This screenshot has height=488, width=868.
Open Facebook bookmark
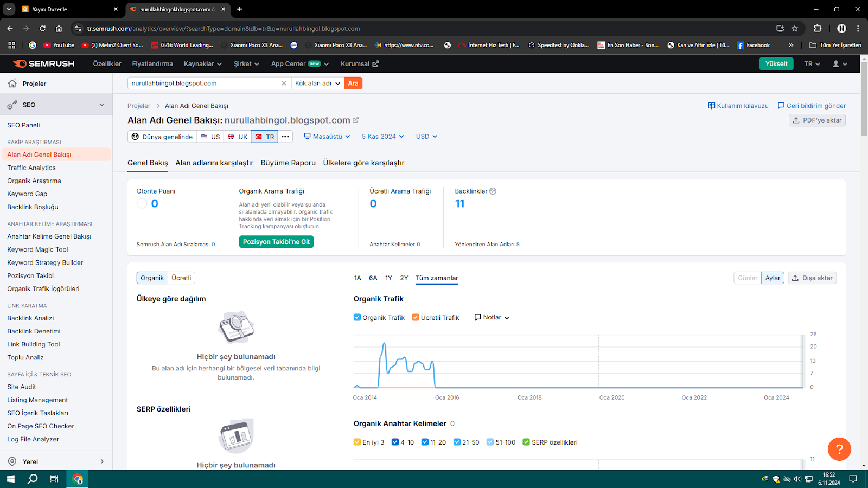(x=753, y=45)
